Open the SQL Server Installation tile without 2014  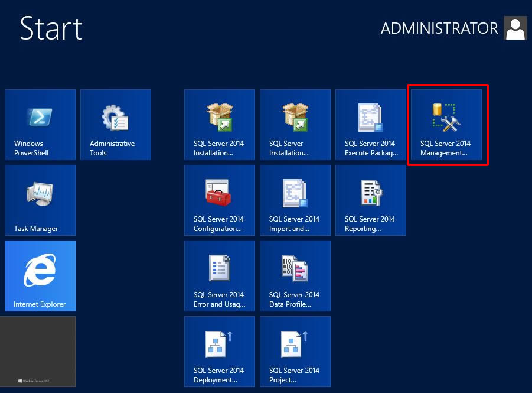295,125
